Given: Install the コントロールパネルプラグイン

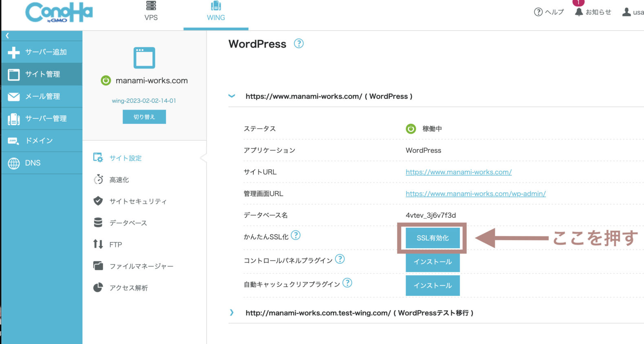Looking at the screenshot, I should coord(432,262).
